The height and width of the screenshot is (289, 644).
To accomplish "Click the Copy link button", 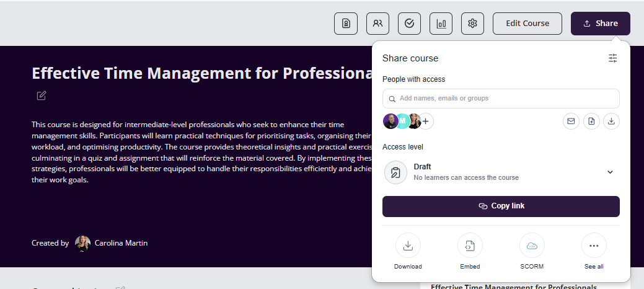I will point(501,207).
